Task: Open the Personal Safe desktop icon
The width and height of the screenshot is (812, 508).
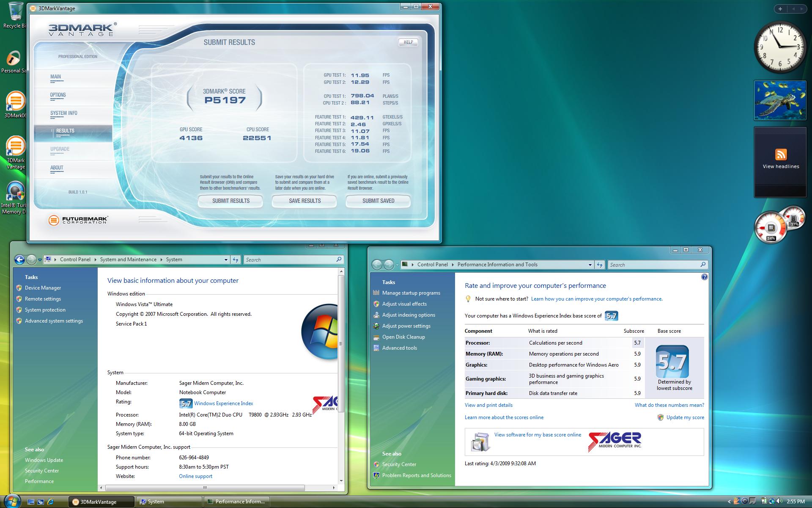Action: click(14, 62)
